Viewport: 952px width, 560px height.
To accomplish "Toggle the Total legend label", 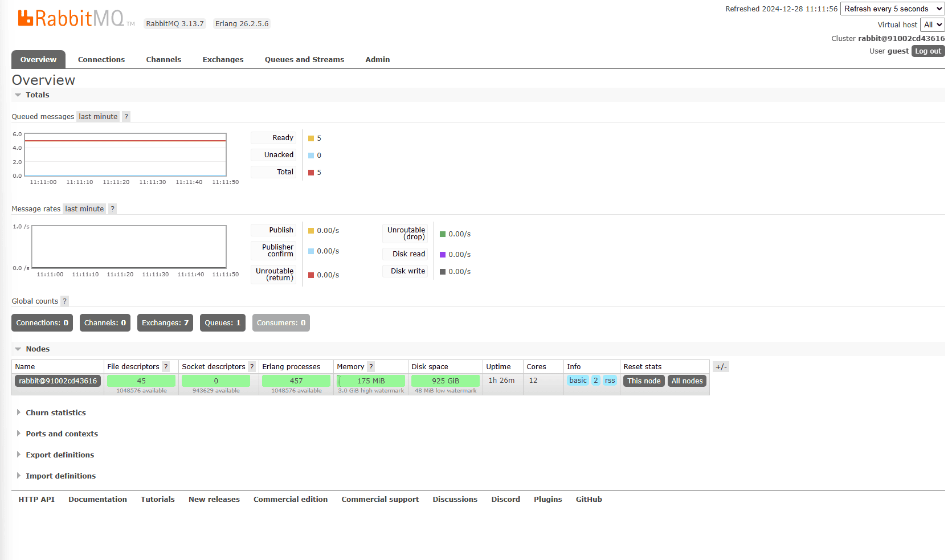I will (x=273, y=171).
